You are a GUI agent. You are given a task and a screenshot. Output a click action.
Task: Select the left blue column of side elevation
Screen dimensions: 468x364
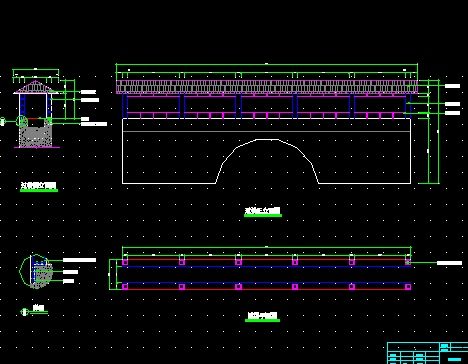(22, 105)
